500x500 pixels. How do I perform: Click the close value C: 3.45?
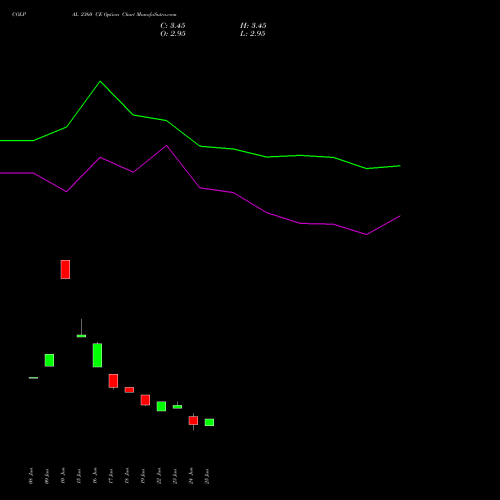(173, 26)
